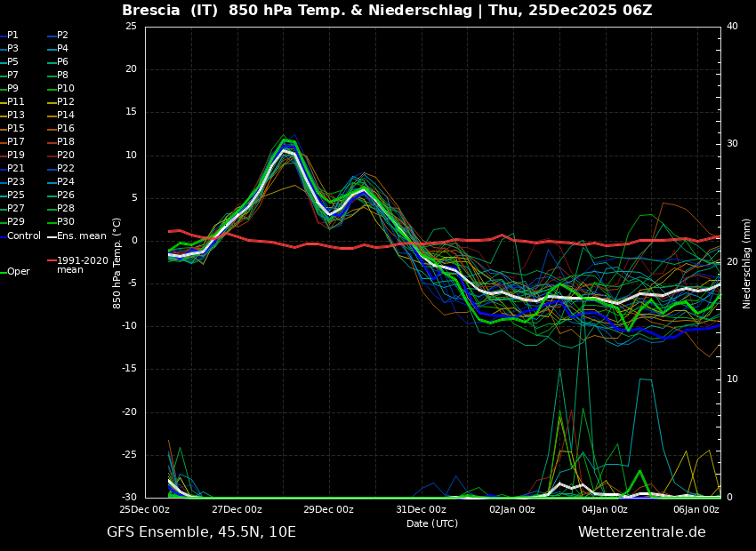Click the 25Dec 00z x-axis label
This screenshot has height=551, width=756.
[x=145, y=510]
